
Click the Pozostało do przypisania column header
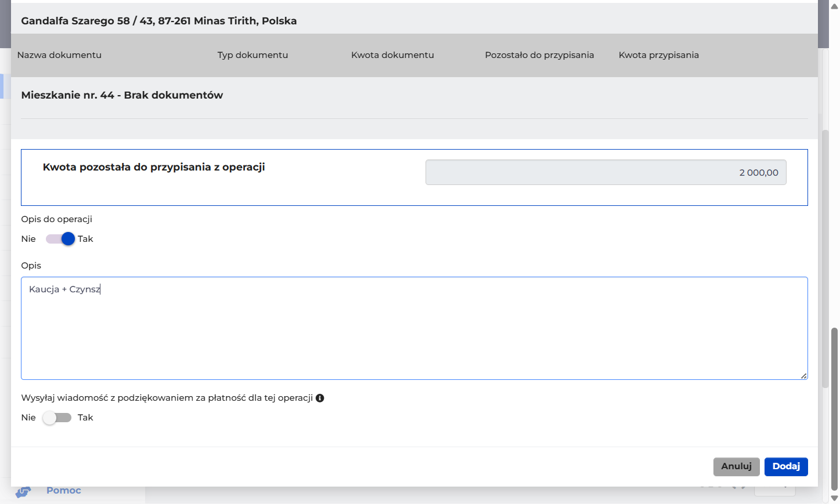tap(539, 55)
